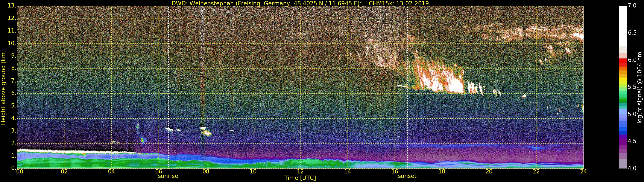The image size is (644, 182).
Task: Select height axis tick label '7.'
Action: [x=14, y=81]
